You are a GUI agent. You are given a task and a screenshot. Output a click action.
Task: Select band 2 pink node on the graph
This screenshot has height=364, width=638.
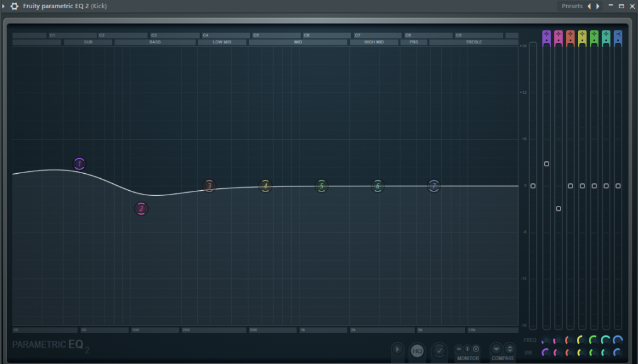(141, 208)
